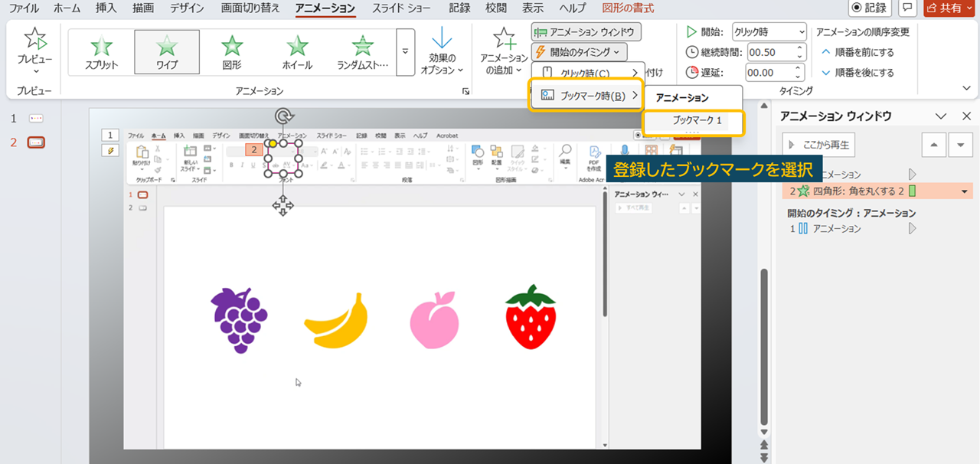This screenshot has height=464, width=980.
Task: Open dropdown arrow on rounded rectangle animation item
Action: coord(965,191)
